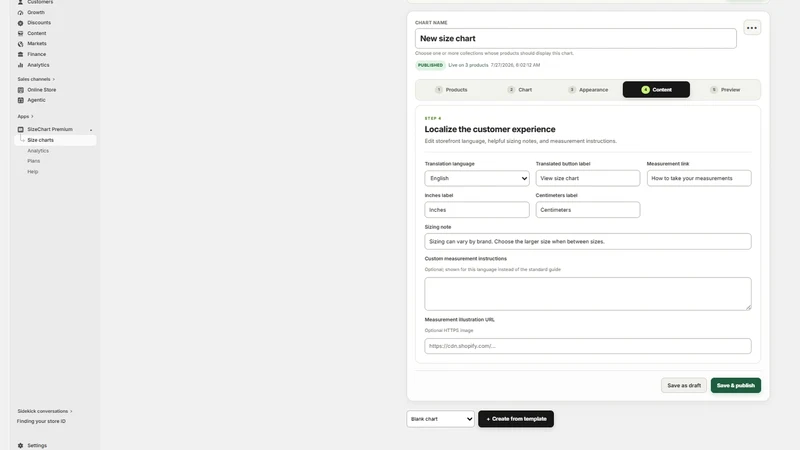Click the Measurement link field
This screenshot has width=800, height=450.
(x=699, y=178)
